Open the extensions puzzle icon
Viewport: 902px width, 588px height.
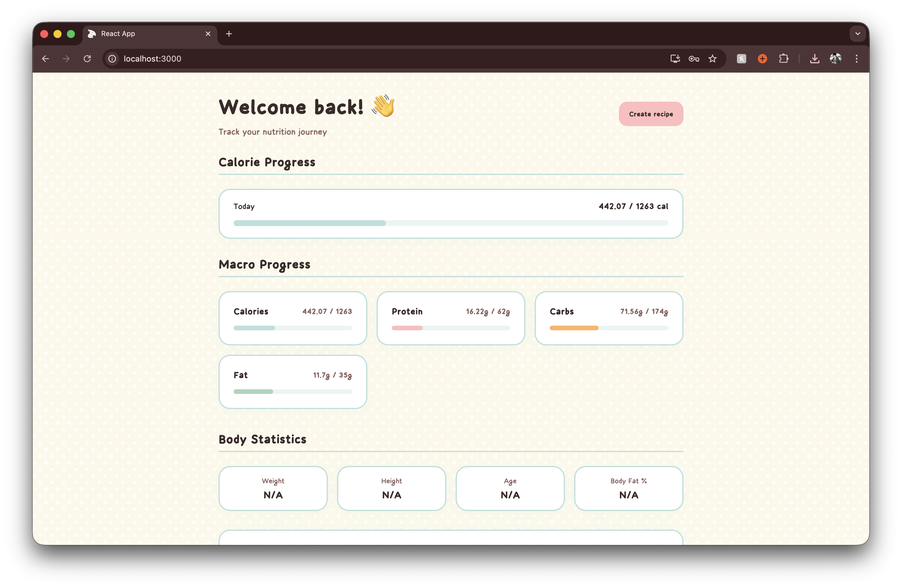[783, 59]
